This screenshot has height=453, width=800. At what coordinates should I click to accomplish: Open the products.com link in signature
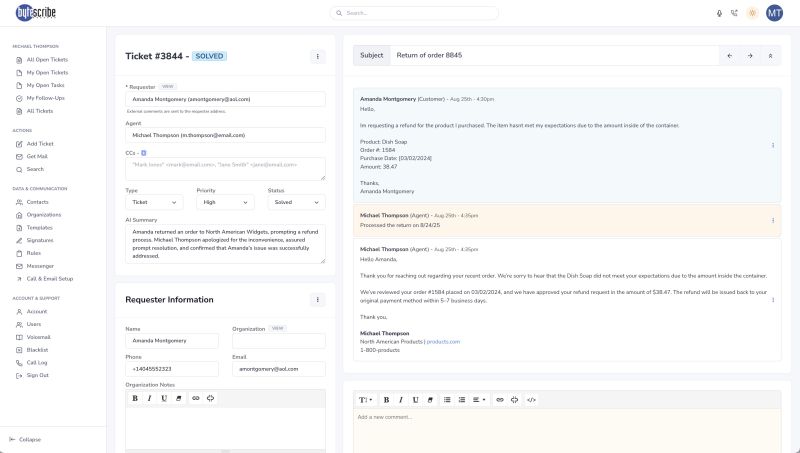pyautogui.click(x=443, y=342)
